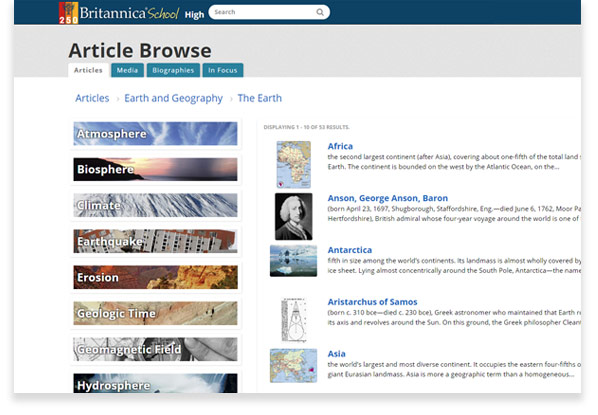Choose the Biosphere category banner
The width and height of the screenshot is (598, 415).
point(155,169)
